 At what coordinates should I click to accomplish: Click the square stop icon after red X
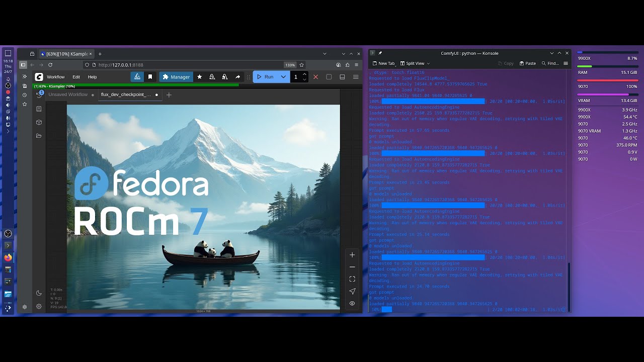pyautogui.click(x=329, y=77)
